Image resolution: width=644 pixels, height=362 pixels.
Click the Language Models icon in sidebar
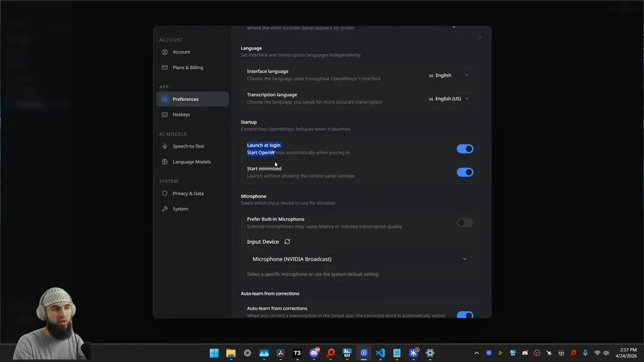165,162
